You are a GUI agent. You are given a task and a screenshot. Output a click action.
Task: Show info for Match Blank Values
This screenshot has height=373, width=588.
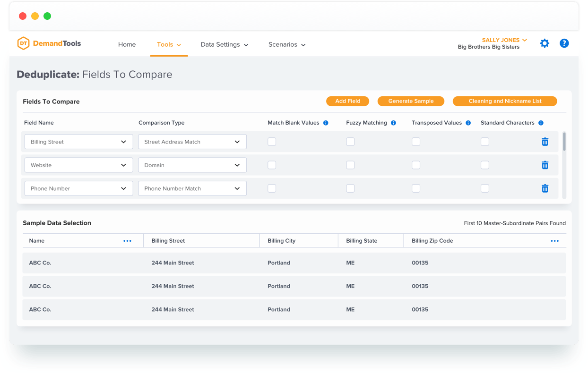(x=326, y=123)
